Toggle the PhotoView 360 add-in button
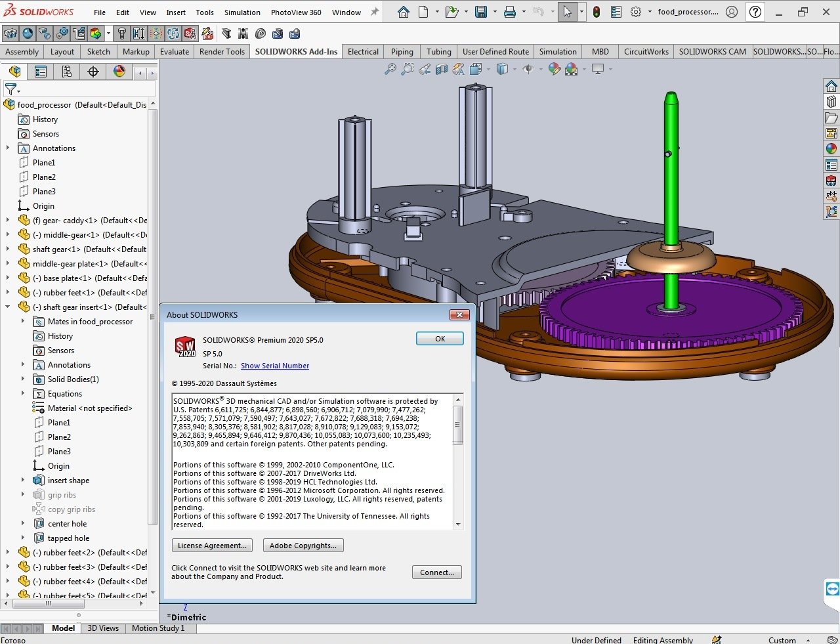 tap(28, 33)
